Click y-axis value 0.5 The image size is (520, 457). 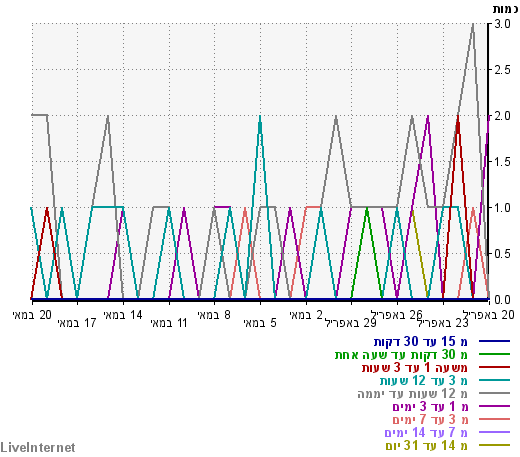click(x=502, y=254)
